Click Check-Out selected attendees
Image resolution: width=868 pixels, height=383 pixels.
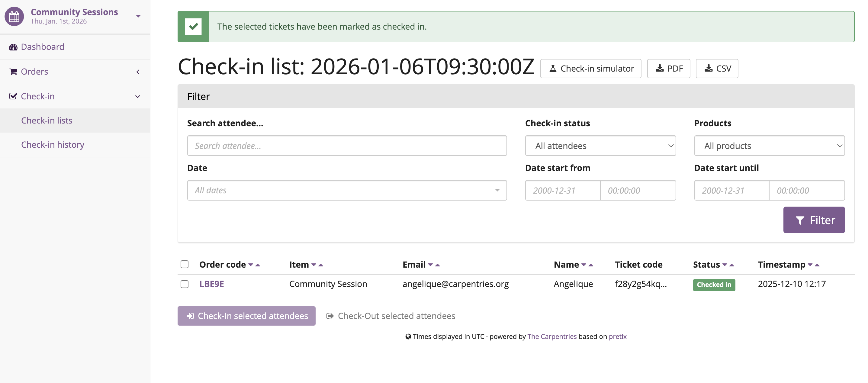[x=391, y=316]
